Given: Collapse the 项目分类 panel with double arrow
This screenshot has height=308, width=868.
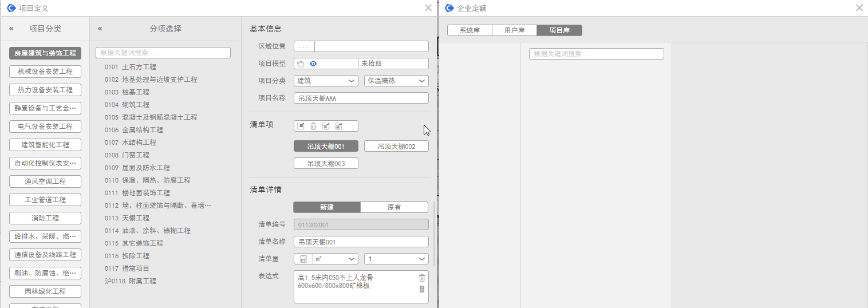Looking at the screenshot, I should click(11, 29).
